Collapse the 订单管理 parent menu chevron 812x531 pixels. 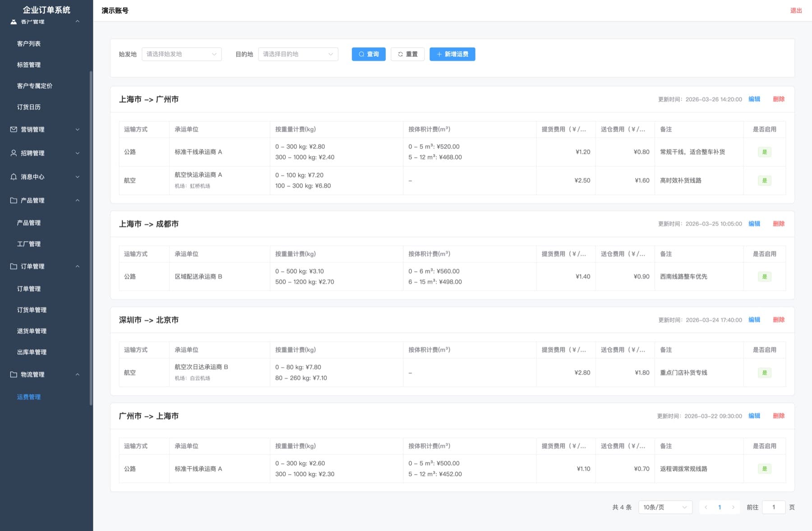78,266
